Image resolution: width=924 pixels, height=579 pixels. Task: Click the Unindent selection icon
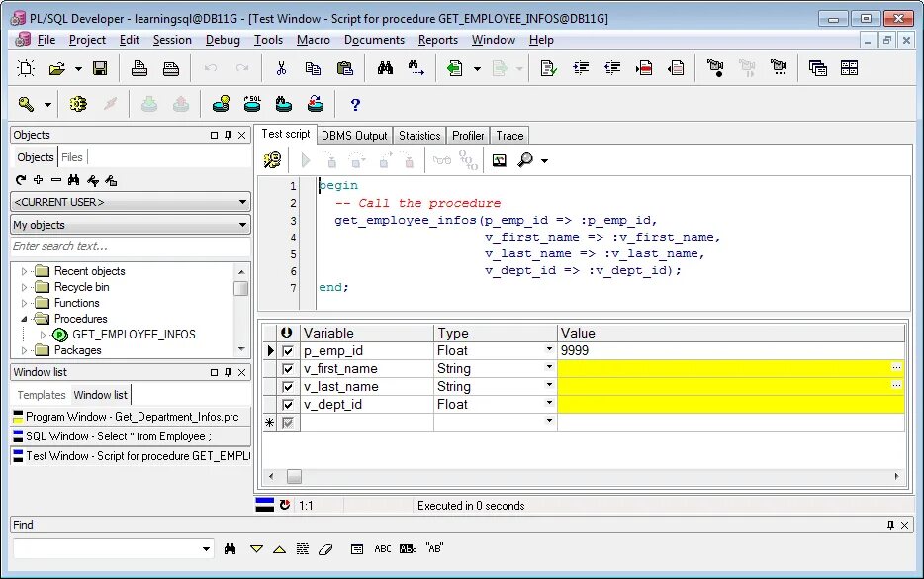pos(612,68)
